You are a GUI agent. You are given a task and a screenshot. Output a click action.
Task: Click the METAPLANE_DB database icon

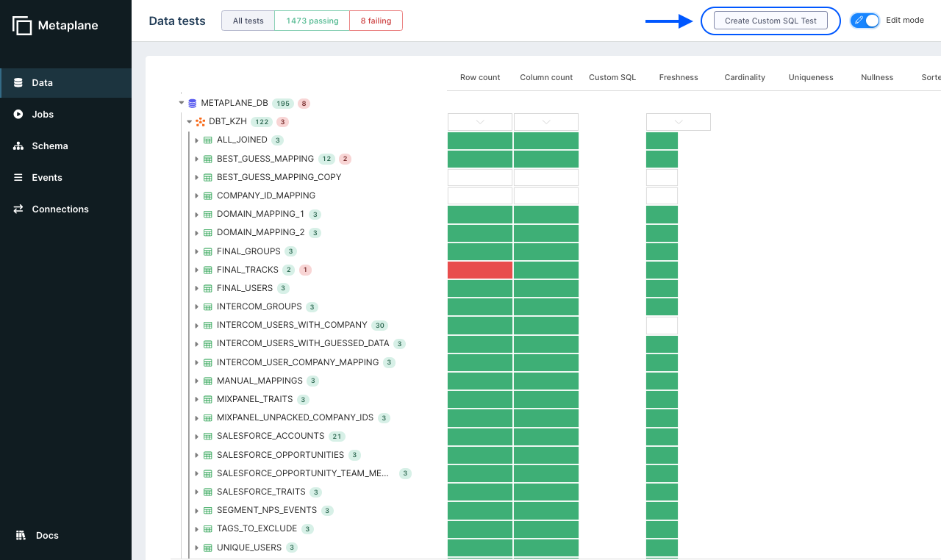pos(193,104)
